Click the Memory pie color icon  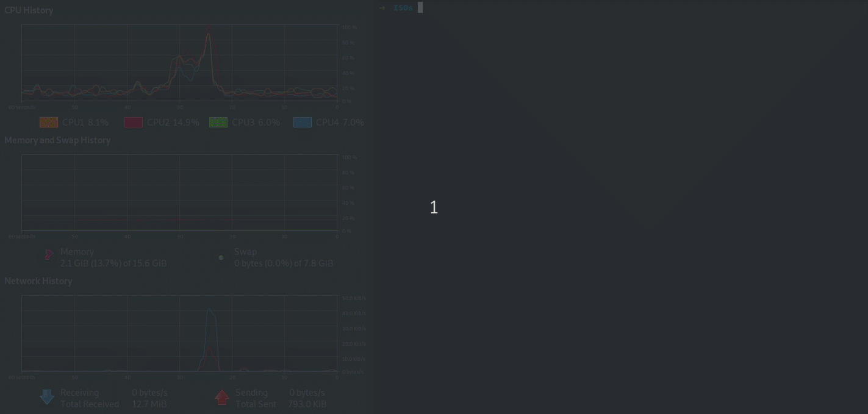click(x=49, y=256)
